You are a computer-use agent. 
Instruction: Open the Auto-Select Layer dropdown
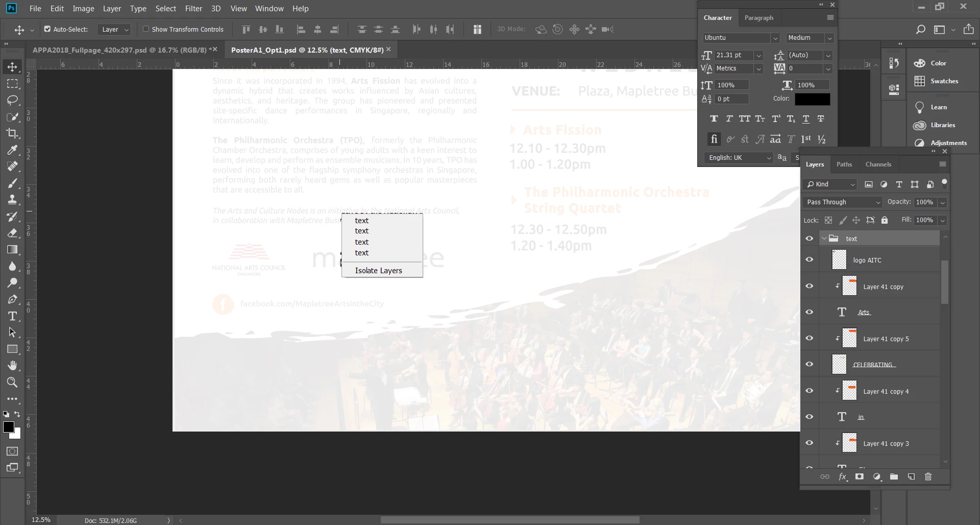click(x=114, y=30)
